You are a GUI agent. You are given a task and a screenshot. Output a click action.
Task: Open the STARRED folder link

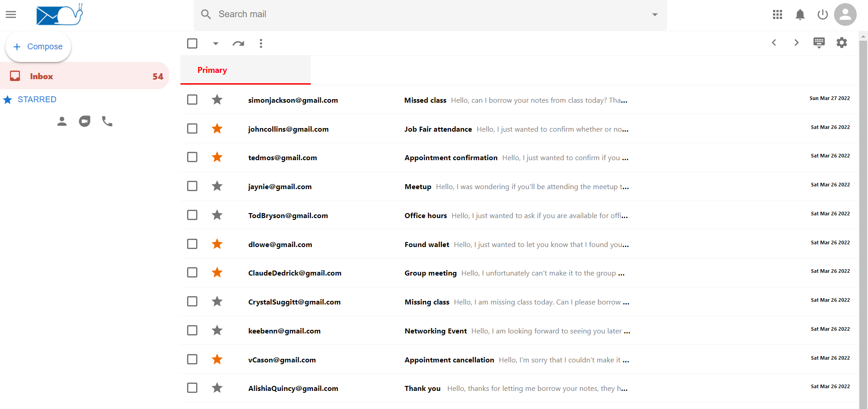(x=37, y=99)
